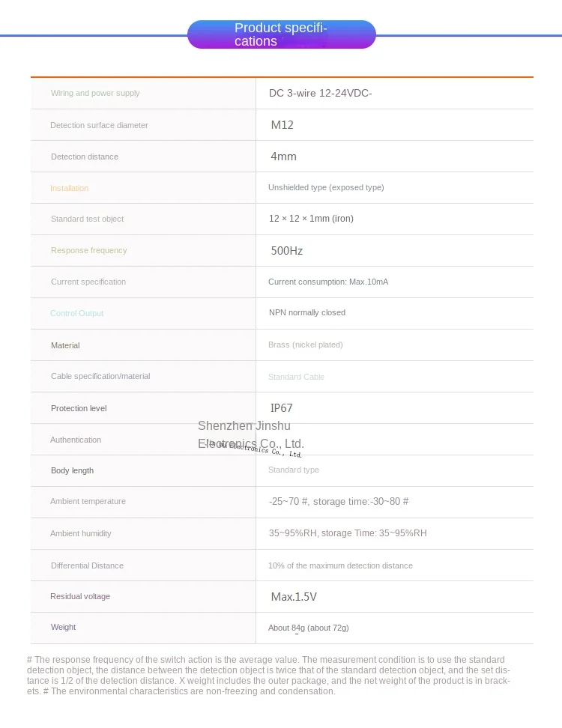Select the Ambient temperature range value

point(339,501)
